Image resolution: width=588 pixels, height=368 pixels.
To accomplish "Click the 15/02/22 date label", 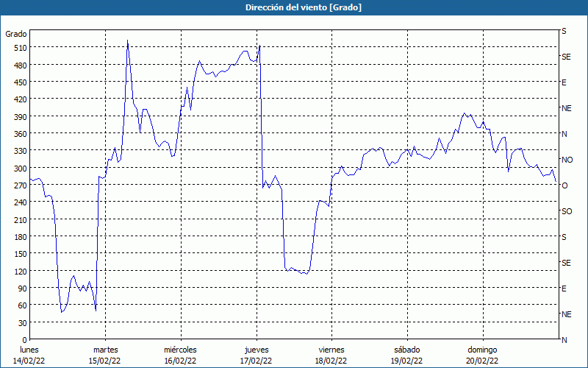I will tap(104, 361).
